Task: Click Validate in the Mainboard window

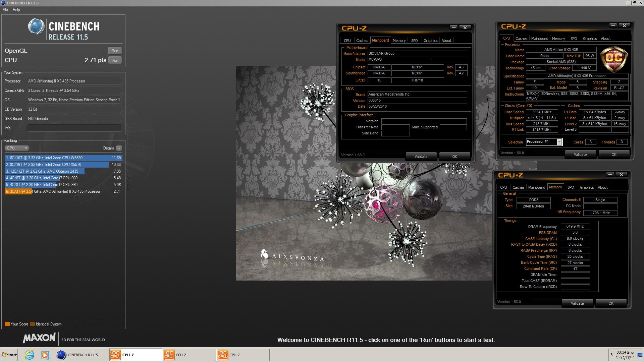Action: [x=421, y=157]
